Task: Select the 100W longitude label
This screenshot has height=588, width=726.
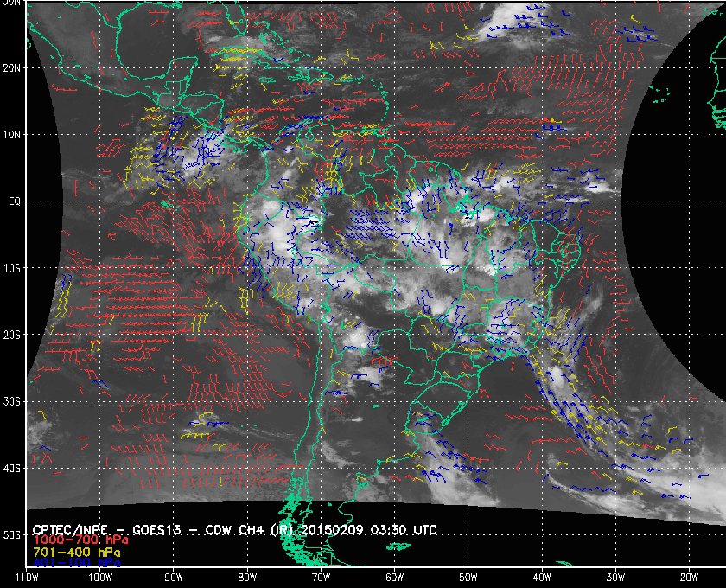Action: pyautogui.click(x=100, y=578)
